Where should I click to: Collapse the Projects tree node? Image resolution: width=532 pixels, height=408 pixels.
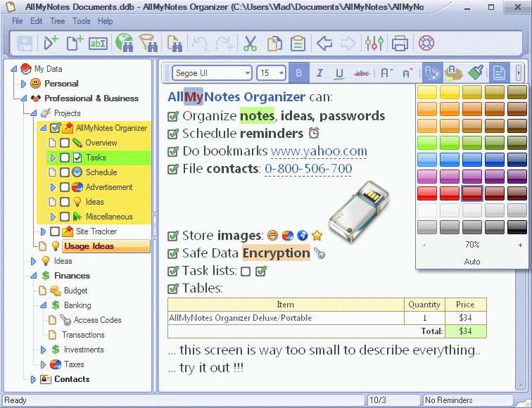[33, 113]
